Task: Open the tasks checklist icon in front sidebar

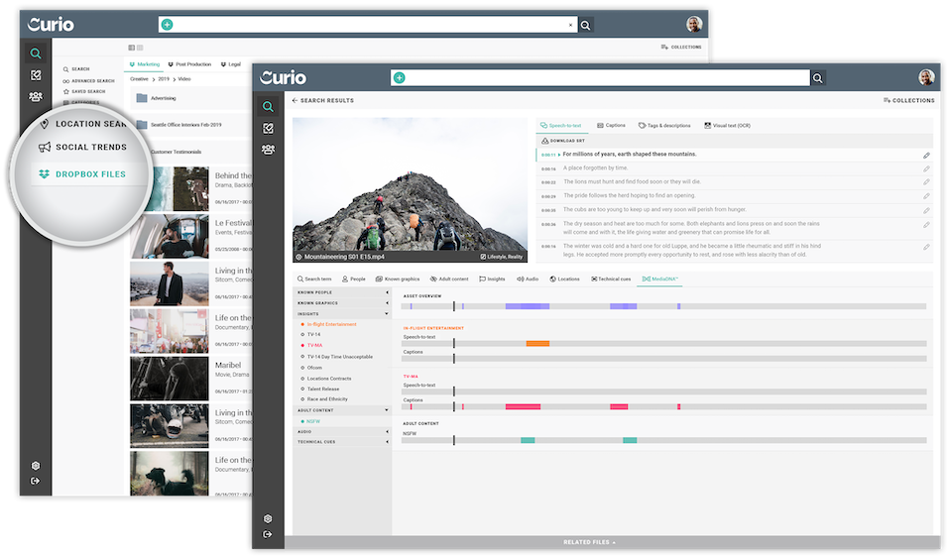Action: 268,128
